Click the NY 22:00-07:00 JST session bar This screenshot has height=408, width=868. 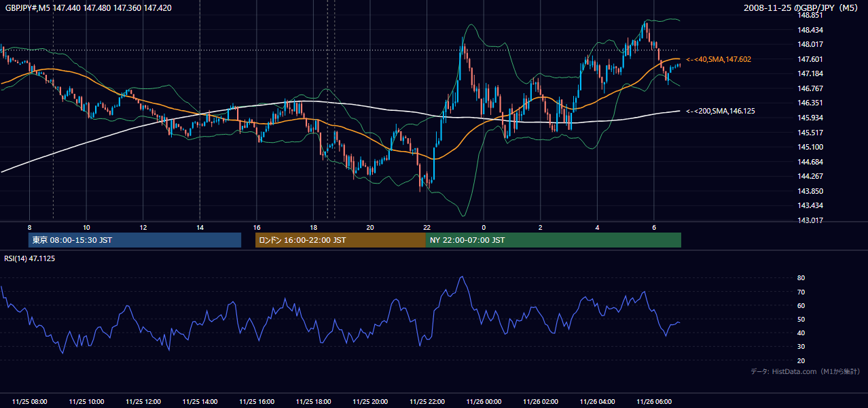554,240
